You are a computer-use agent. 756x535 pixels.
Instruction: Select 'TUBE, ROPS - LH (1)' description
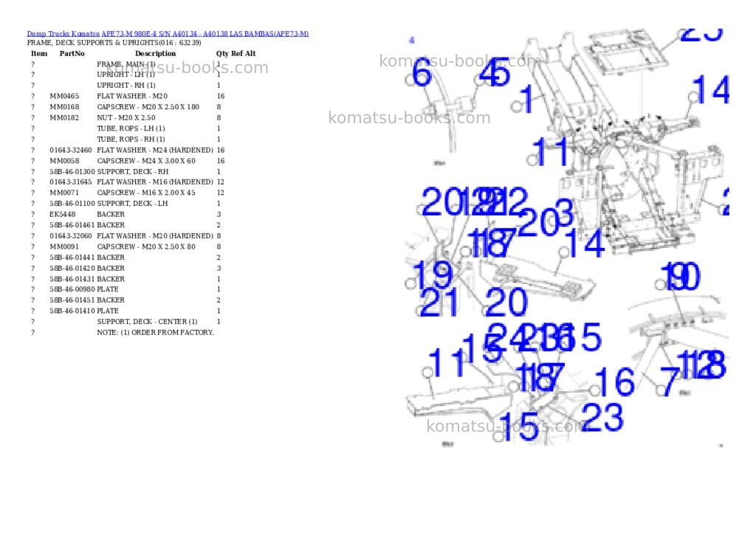pyautogui.click(x=131, y=128)
